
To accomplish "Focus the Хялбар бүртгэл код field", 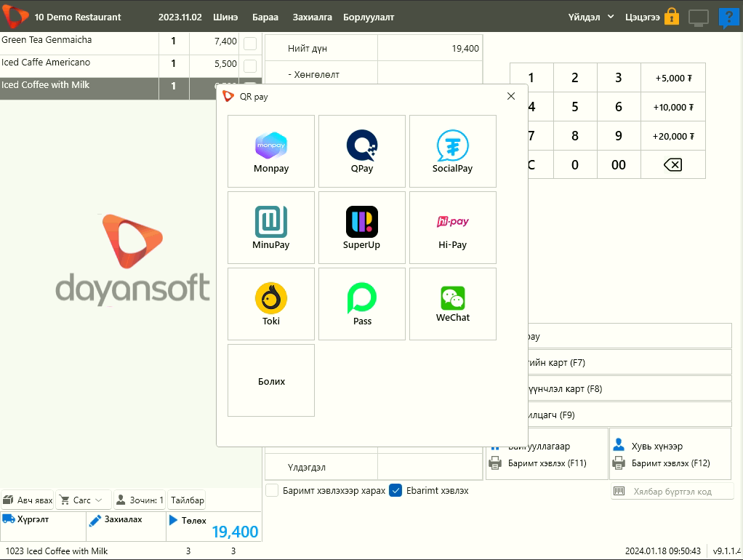I will (x=672, y=491).
